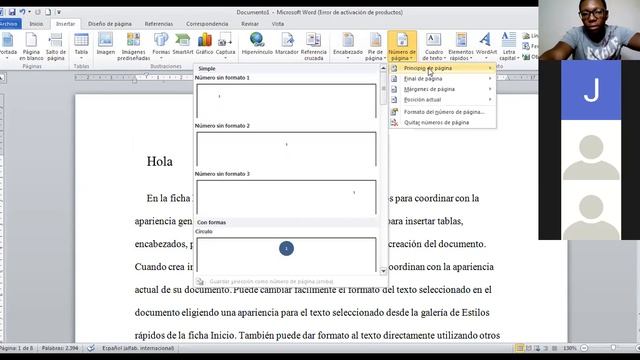Click the Undo icon in quick access toolbar

point(22,12)
